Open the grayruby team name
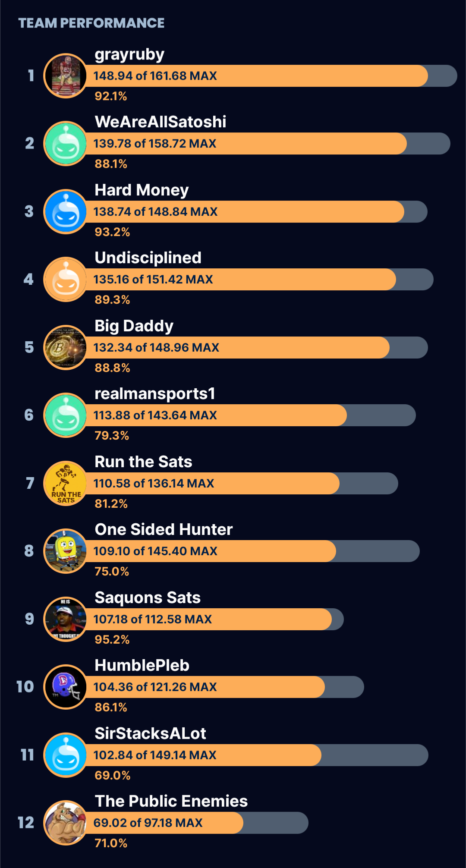The width and height of the screenshot is (466, 868). click(129, 55)
